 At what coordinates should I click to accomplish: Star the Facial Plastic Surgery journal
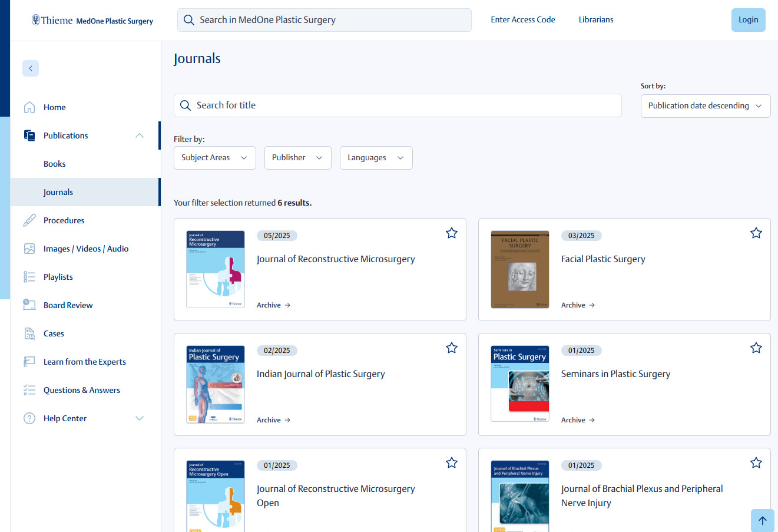coord(756,233)
